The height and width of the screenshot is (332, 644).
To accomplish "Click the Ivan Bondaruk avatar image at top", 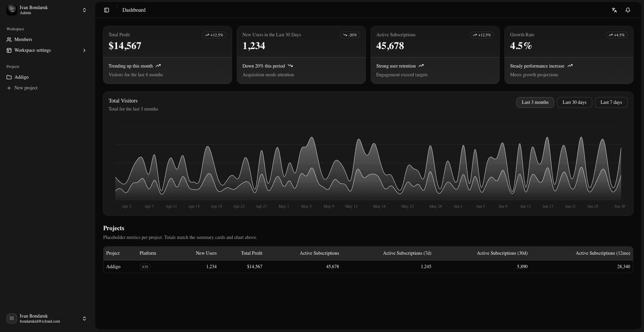I will 12,10.
